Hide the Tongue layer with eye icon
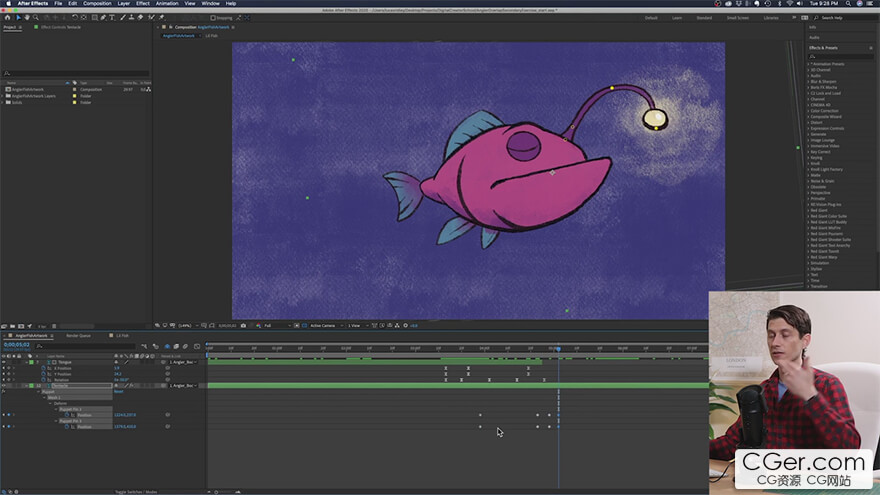 coord(4,362)
